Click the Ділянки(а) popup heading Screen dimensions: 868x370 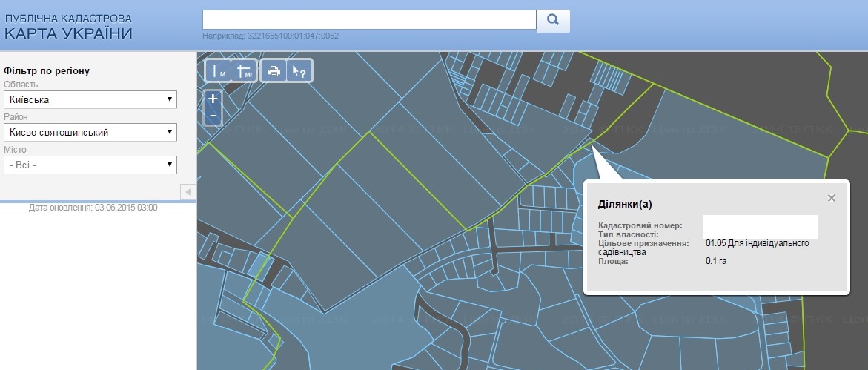coord(625,204)
